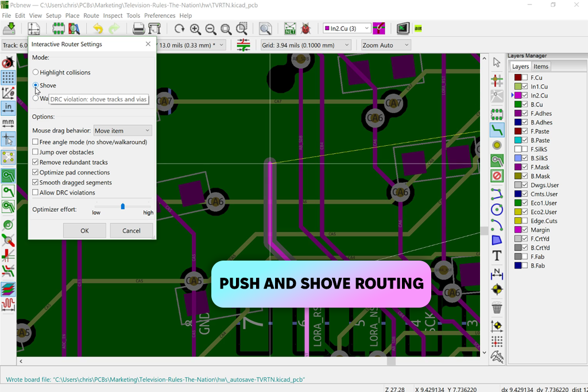Viewport: 588px width, 392px height.
Task: Enable Jump over obstacles checkbox
Action: [35, 152]
